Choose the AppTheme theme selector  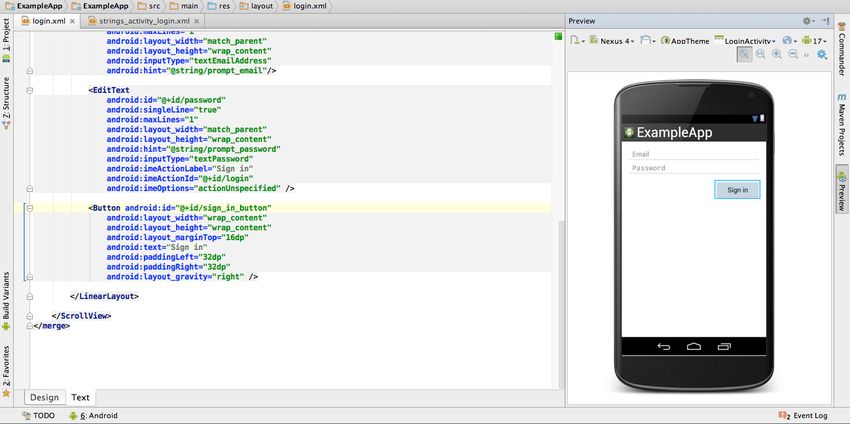pos(685,41)
